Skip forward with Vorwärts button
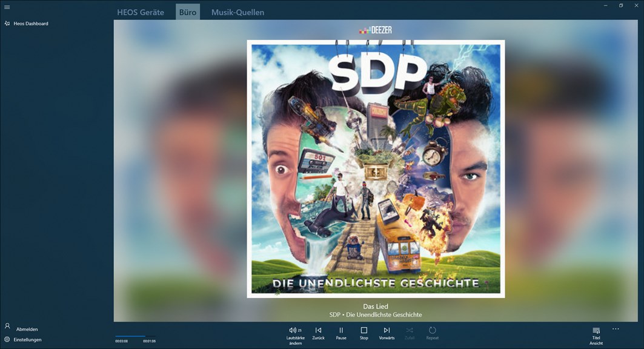Screen dimensions: 644x349 (387, 333)
